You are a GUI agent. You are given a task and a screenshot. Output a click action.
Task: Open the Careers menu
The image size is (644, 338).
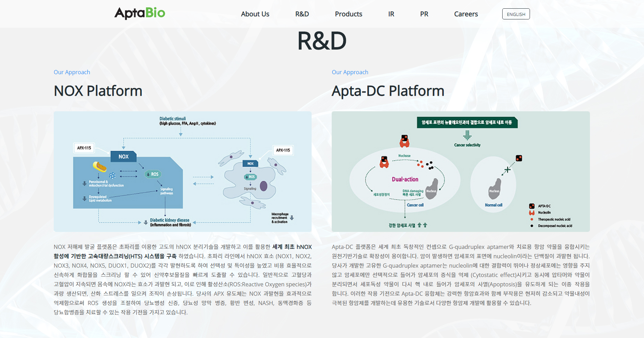pyautogui.click(x=466, y=14)
